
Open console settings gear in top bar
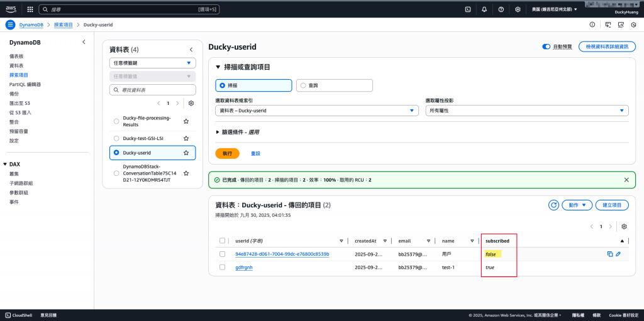coord(518,9)
